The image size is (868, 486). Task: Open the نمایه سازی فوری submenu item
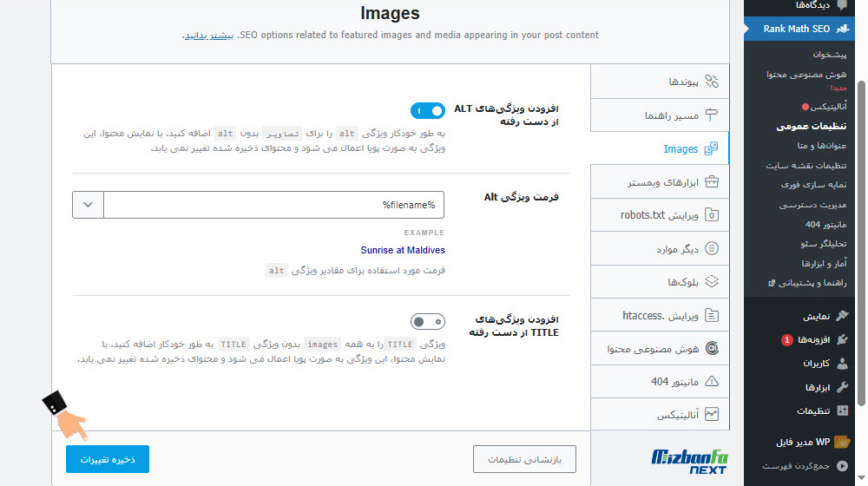(x=813, y=185)
